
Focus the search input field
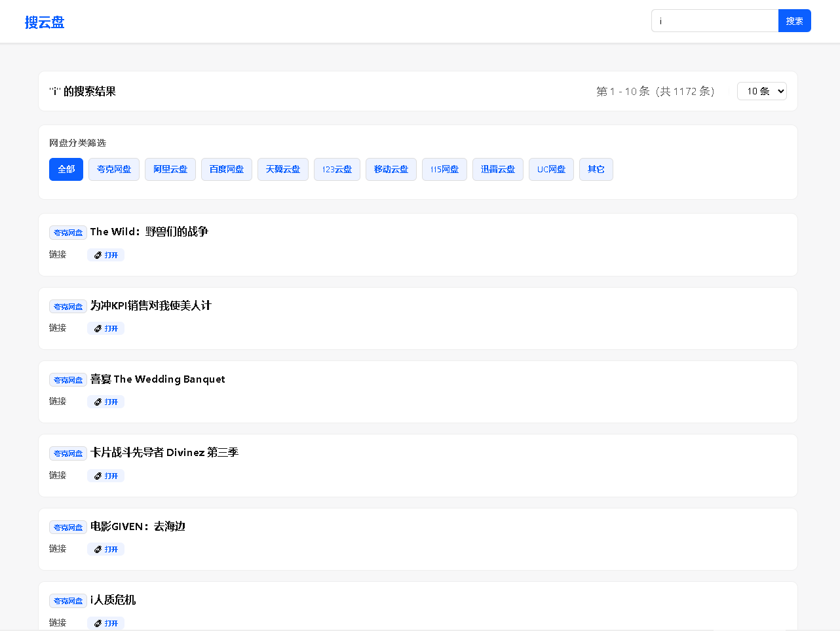point(714,21)
